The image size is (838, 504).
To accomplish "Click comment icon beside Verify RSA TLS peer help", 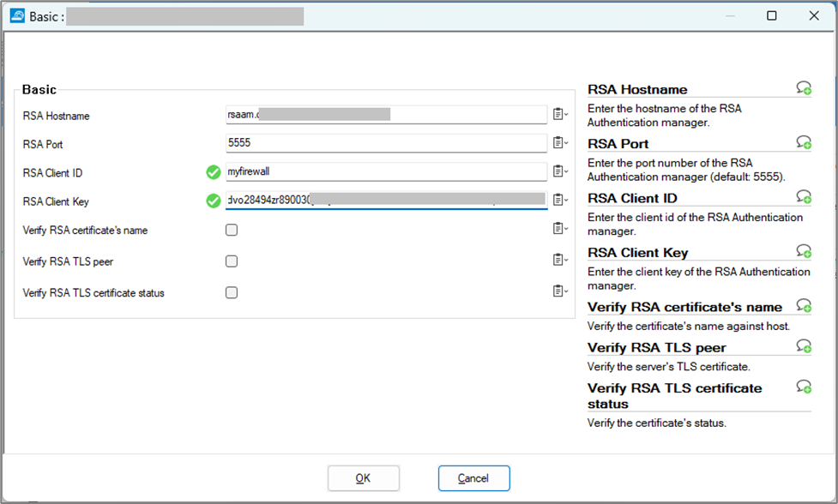I will tap(804, 346).
